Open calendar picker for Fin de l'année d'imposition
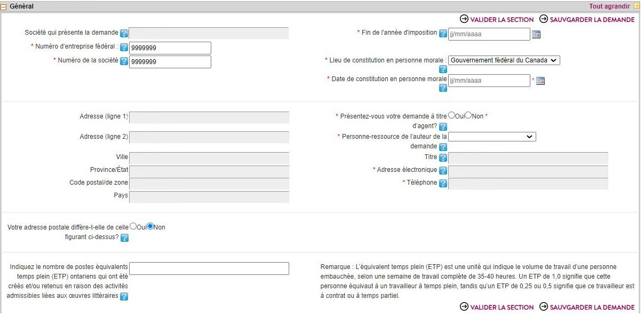This screenshot has width=644, height=316. [x=536, y=35]
